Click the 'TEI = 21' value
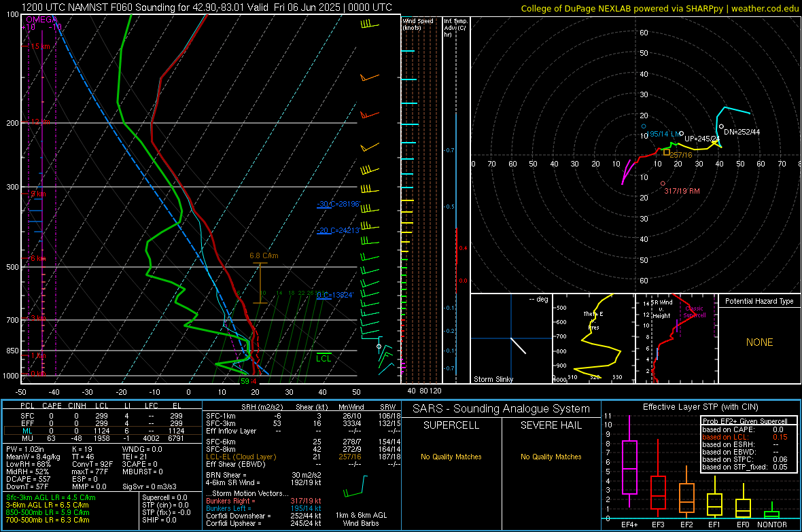The height and width of the screenshot is (532, 802). (x=135, y=457)
